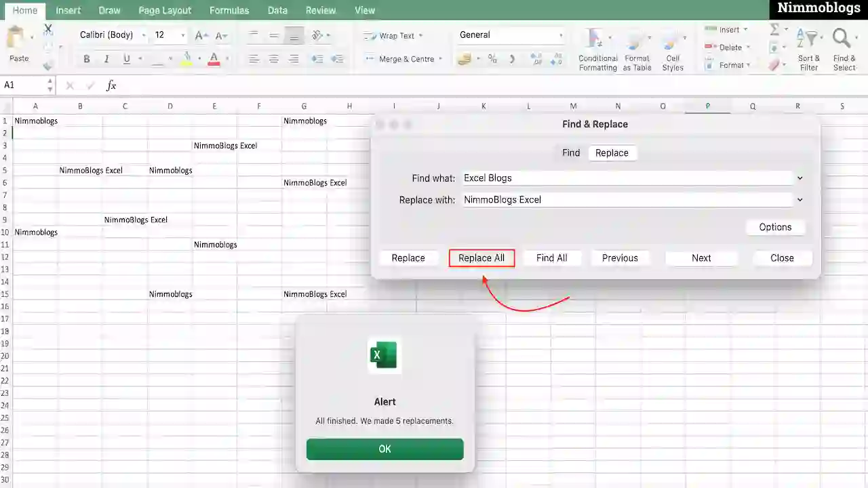Apply comma style format
The width and height of the screenshot is (868, 488).
click(x=512, y=59)
